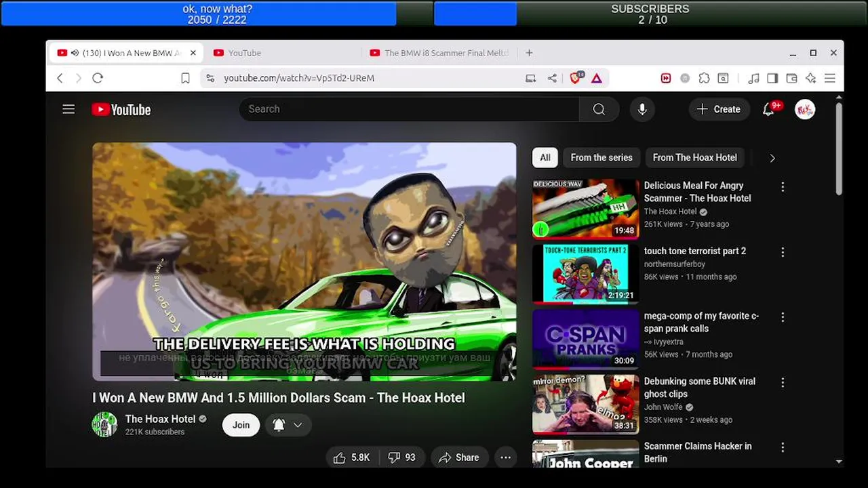Click the main video player
The image size is (868, 488).
coord(304,262)
